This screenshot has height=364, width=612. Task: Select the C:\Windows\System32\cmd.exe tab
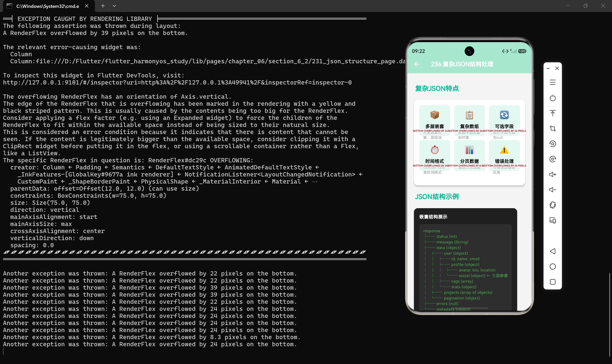[49, 6]
